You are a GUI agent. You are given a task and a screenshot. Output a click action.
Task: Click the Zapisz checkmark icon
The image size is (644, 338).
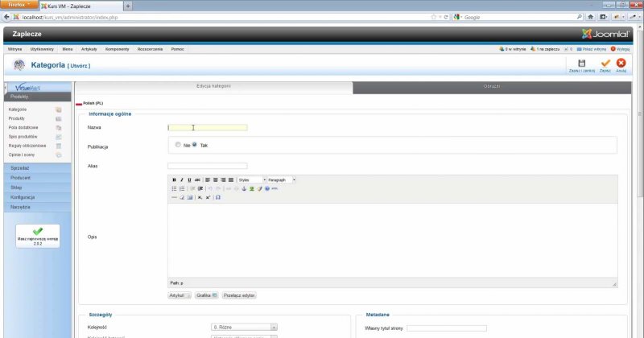[605, 63]
